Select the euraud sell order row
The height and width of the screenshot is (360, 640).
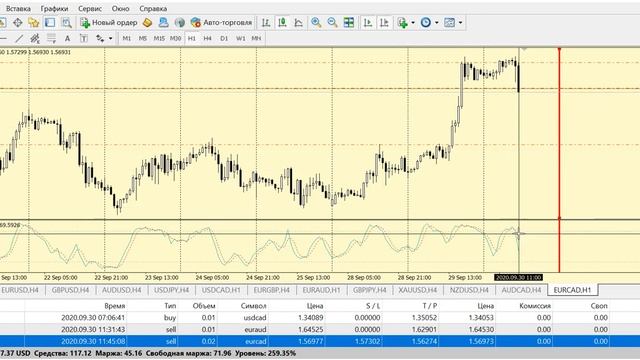[320, 329]
